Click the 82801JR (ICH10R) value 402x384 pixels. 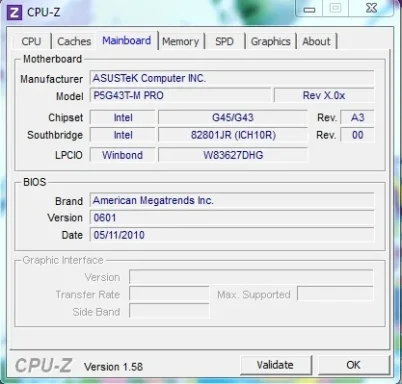click(x=233, y=135)
